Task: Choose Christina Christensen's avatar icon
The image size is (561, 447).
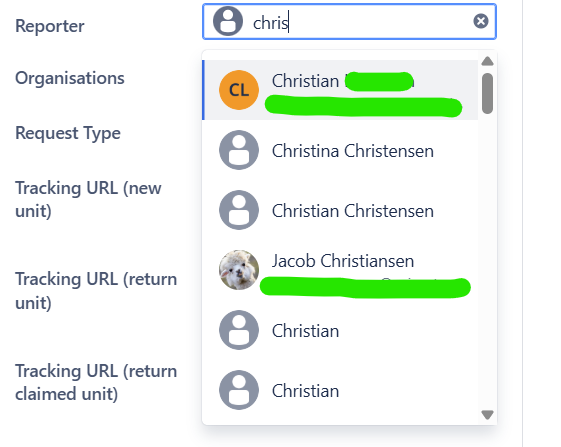Action: pos(239,150)
